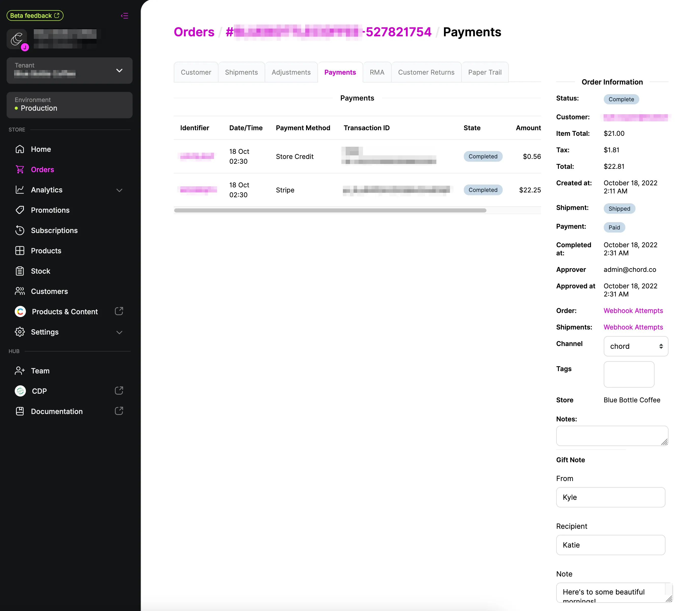Viewport: 700px width, 611px height.
Task: Click external link icon beside CDP
Action: coord(119,390)
